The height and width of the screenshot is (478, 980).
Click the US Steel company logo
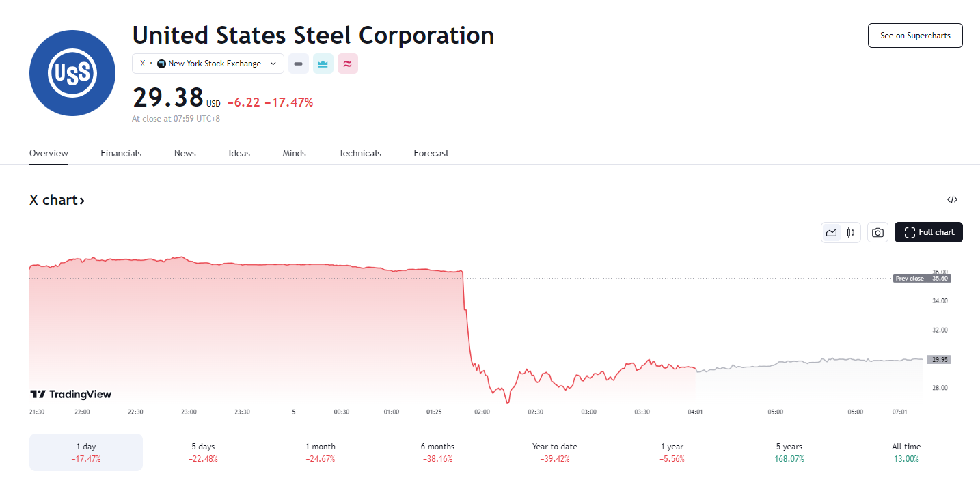coord(72,72)
